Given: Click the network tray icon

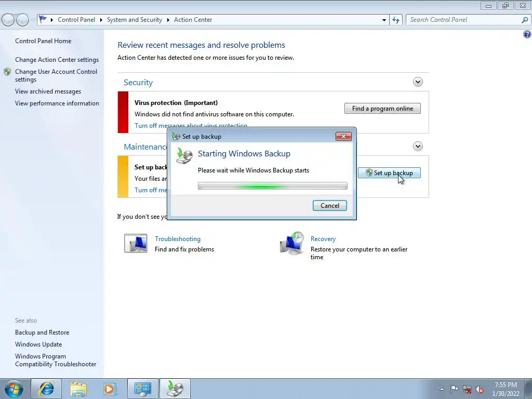Looking at the screenshot, I should (467, 389).
